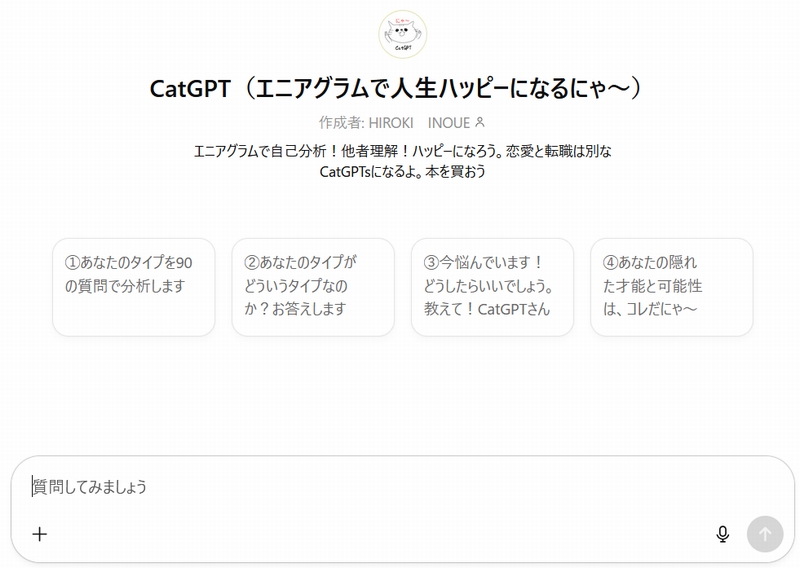This screenshot has width=800, height=568.
Task: Start voice input with the microphone icon
Action: [x=722, y=534]
